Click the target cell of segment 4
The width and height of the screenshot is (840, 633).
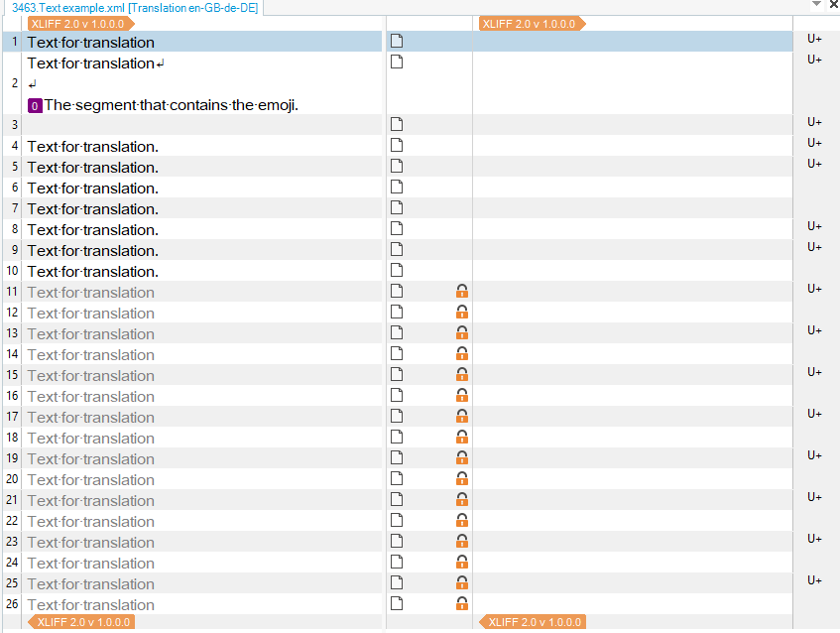click(632, 146)
